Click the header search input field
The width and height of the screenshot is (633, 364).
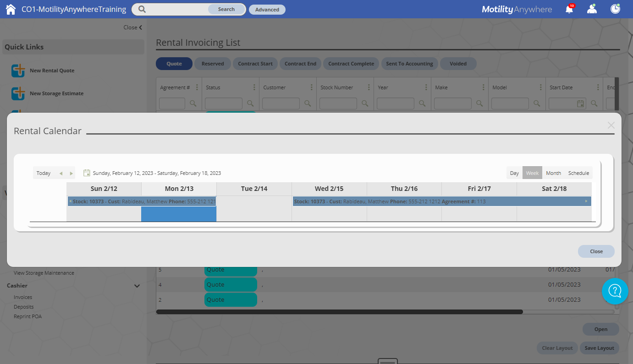click(x=176, y=9)
